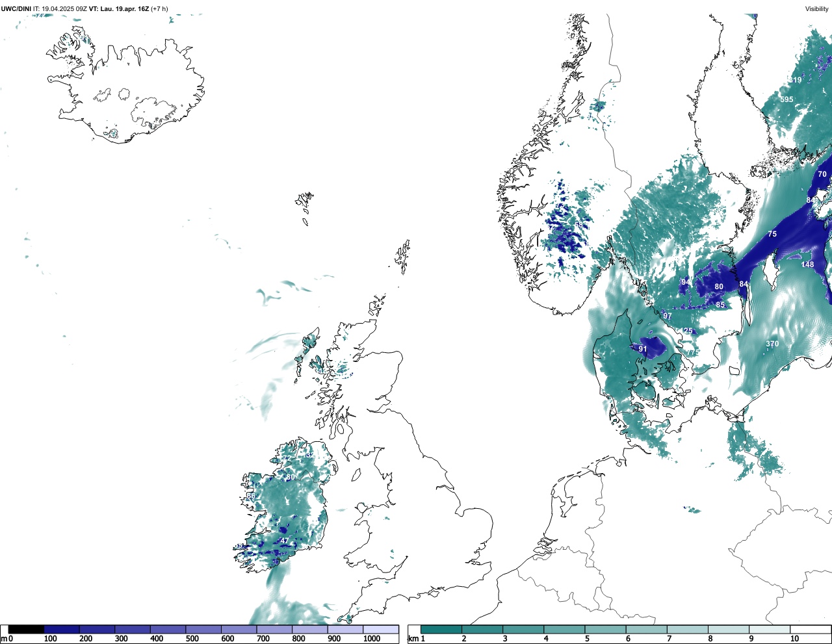
Task: Click the 'm 0' label on metres scale
Action: point(7,639)
